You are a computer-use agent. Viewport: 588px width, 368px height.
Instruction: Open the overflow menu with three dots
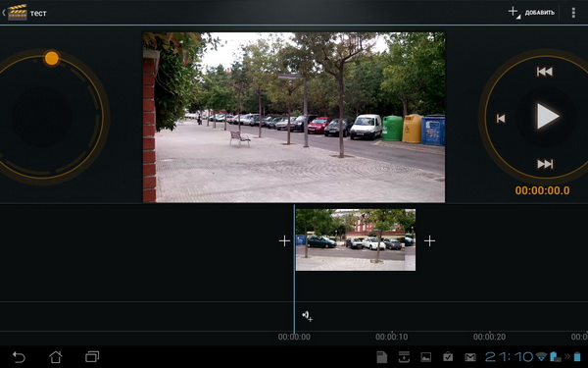[x=573, y=13]
